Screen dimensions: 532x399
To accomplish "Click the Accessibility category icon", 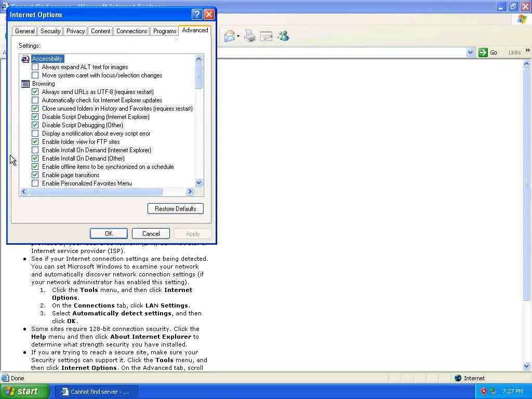I will point(25,59).
